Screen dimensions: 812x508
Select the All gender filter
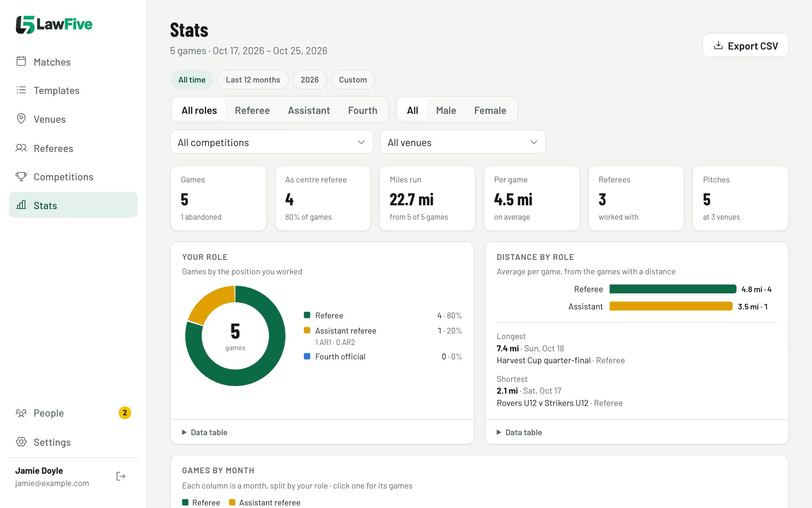412,110
